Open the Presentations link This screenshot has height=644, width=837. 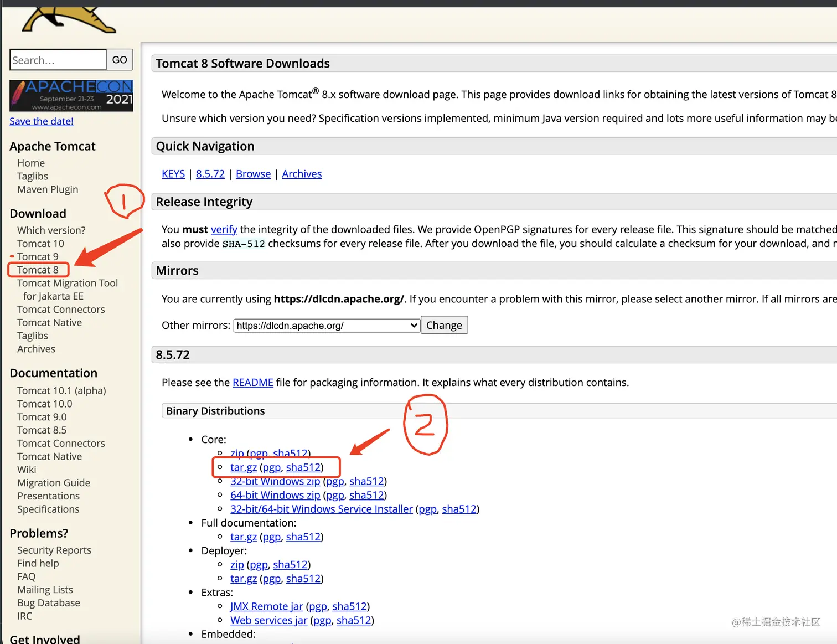48,496
